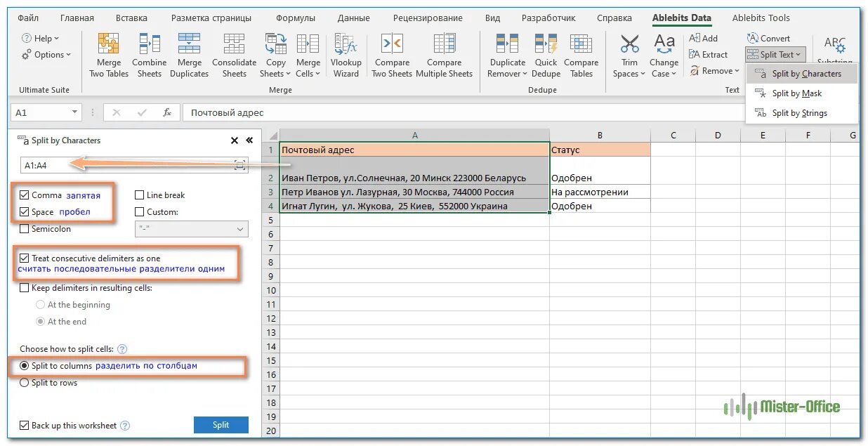Run the Vlookup Wizard
868x446 pixels.
tap(346, 55)
